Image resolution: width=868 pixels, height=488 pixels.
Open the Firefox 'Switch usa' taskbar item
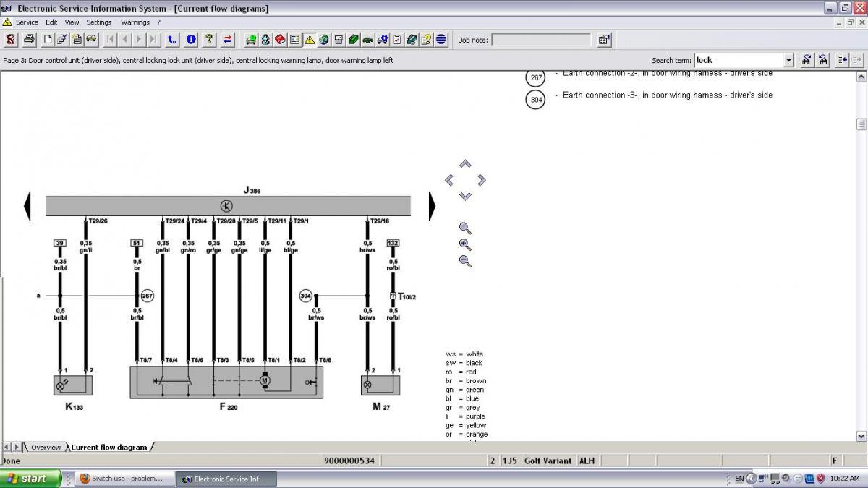tap(122, 479)
